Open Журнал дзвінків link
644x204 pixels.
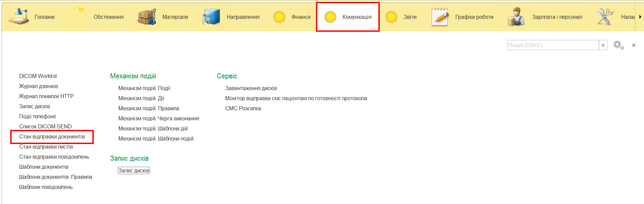coord(39,86)
